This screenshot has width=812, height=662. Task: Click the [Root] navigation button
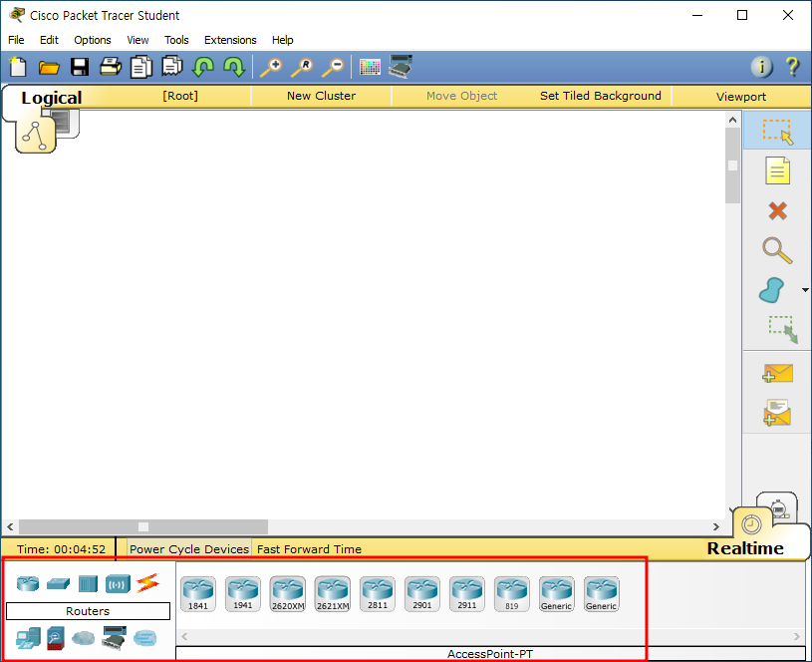click(x=180, y=96)
